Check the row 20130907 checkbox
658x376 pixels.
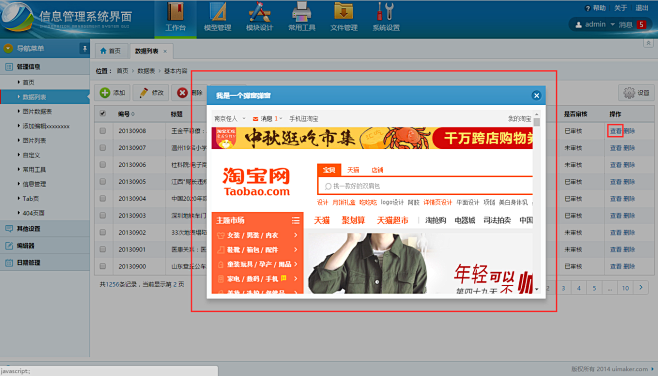point(103,148)
